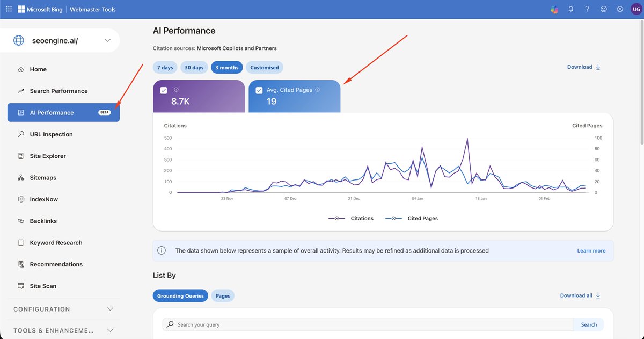Click into Search your query field

368,324
